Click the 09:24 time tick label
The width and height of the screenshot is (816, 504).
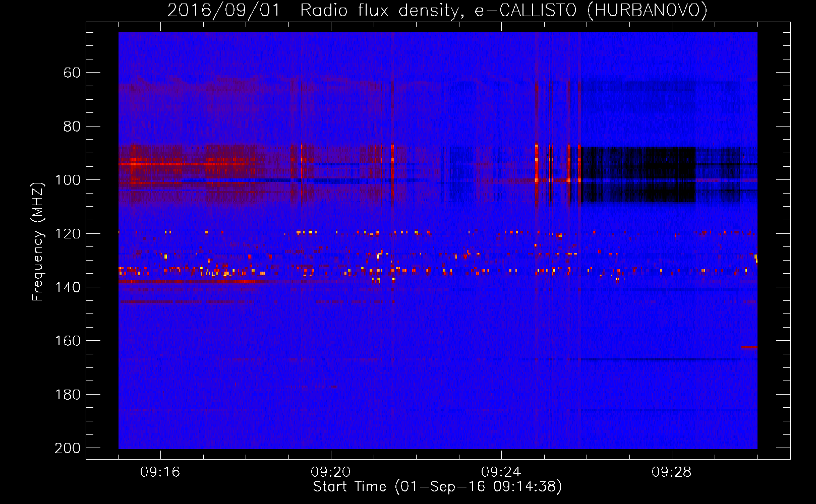click(x=501, y=472)
